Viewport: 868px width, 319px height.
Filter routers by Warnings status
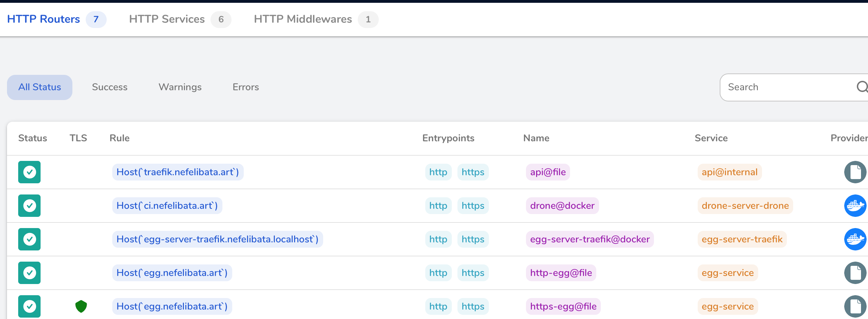pos(180,87)
